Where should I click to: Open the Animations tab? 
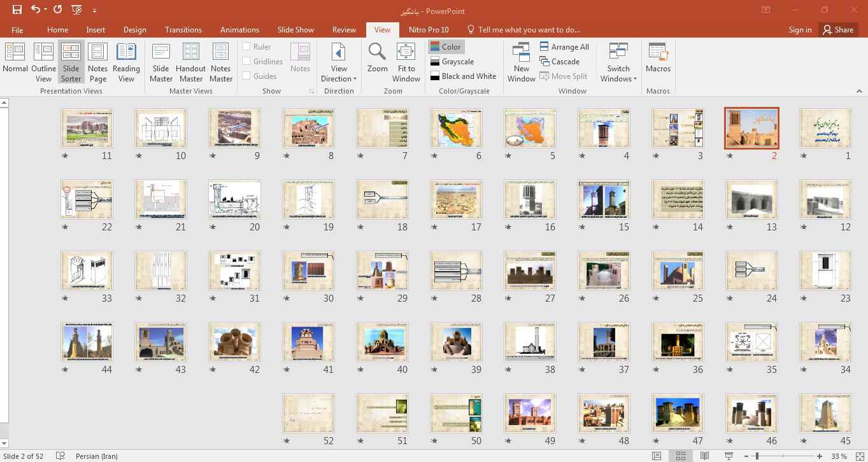[x=239, y=29]
